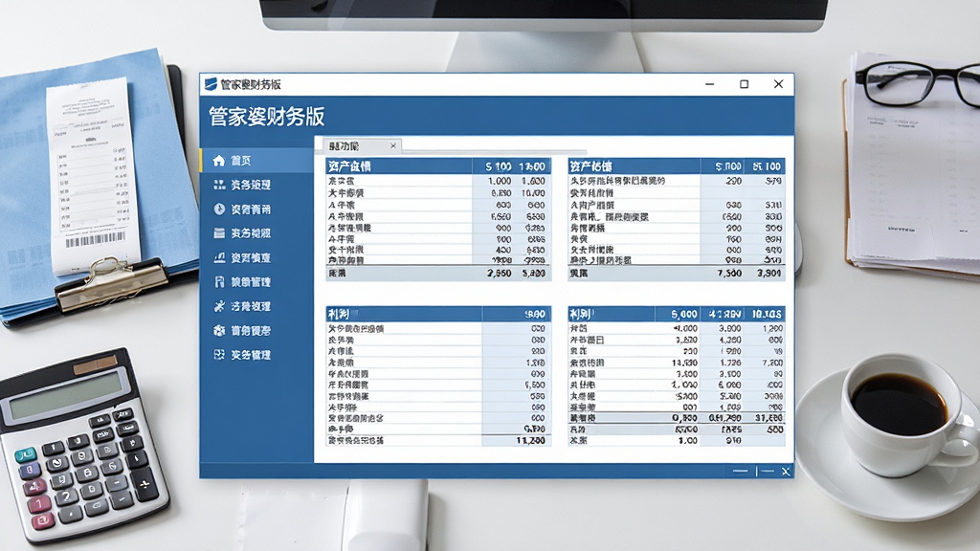Click the X icon in the bottom status bar
The image size is (980, 551).
(x=786, y=471)
